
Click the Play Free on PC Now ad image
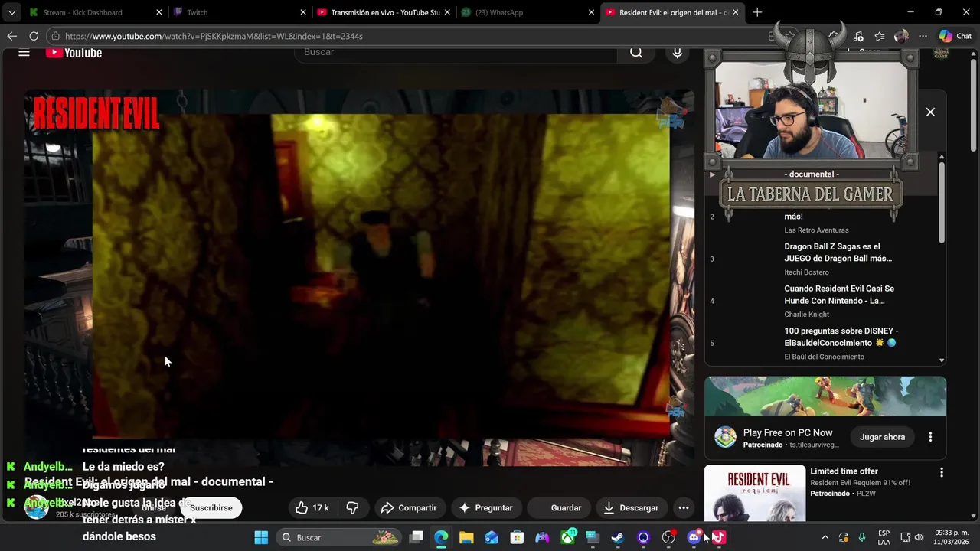tap(825, 396)
